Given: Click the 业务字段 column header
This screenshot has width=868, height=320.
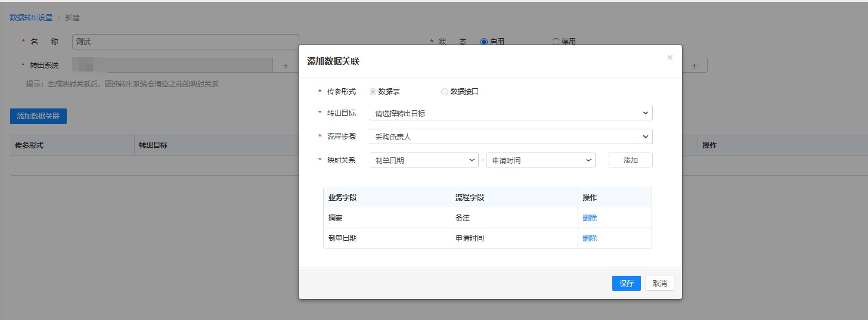Looking at the screenshot, I should [x=342, y=198].
